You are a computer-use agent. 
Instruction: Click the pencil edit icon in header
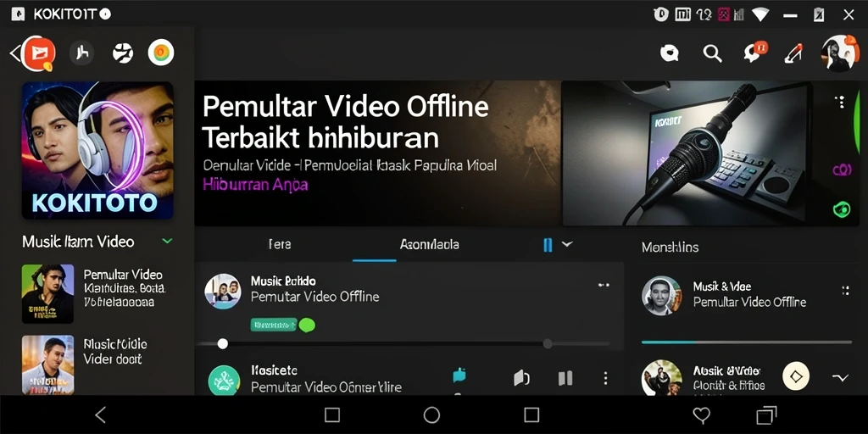point(793,53)
